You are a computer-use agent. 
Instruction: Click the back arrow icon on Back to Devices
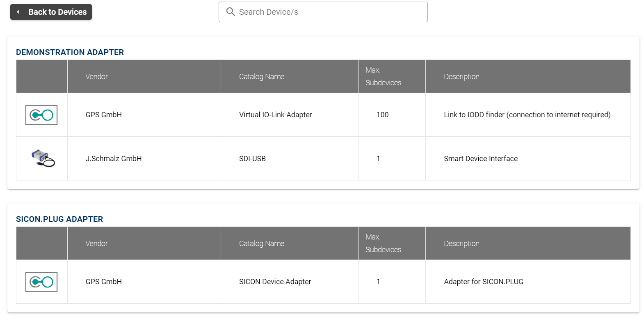(x=18, y=12)
